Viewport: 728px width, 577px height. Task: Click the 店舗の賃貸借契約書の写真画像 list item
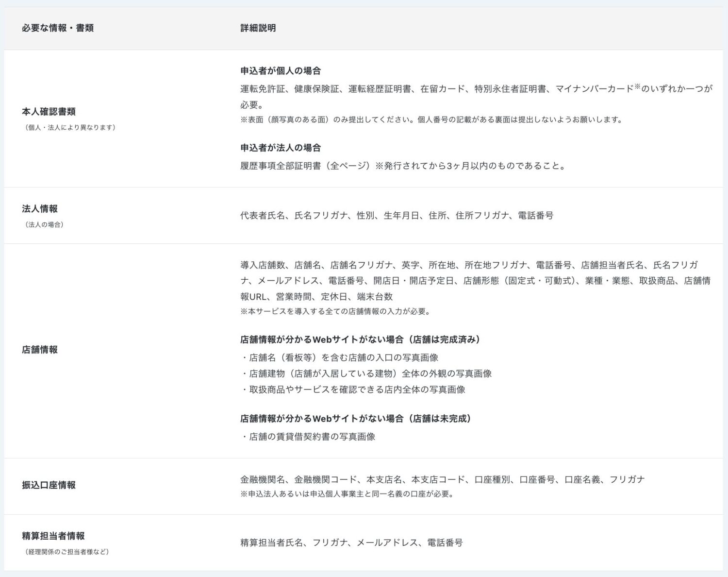tap(310, 437)
